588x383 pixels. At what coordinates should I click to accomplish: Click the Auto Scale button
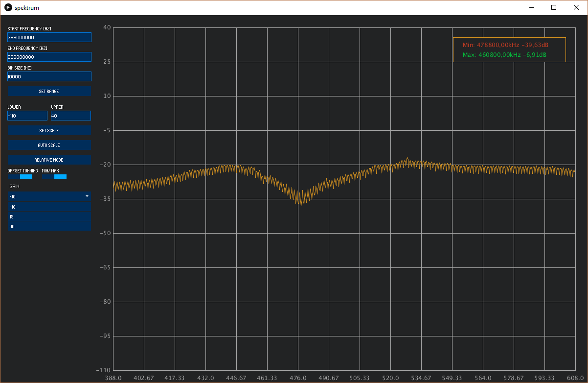(x=49, y=145)
